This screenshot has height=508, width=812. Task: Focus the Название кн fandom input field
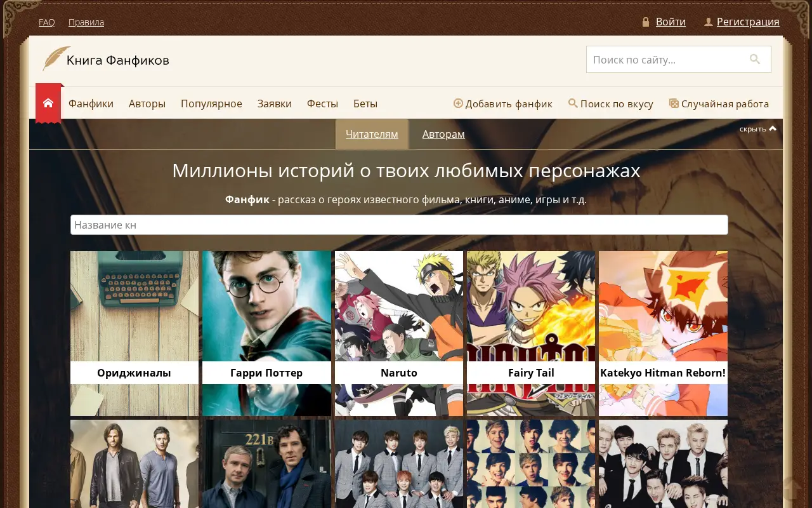[399, 225]
